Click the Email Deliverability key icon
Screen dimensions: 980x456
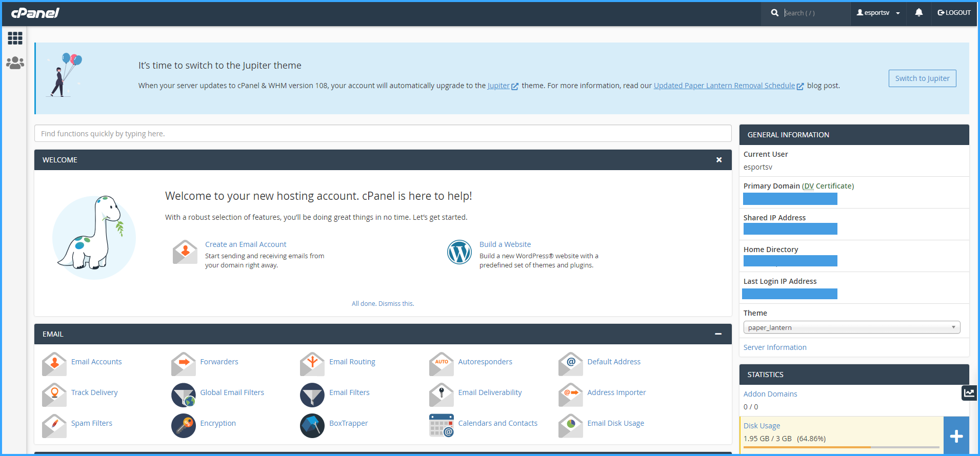click(x=442, y=395)
